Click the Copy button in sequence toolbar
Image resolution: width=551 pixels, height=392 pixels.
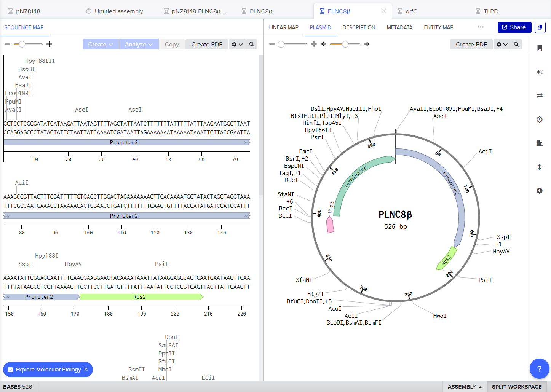[172, 44]
